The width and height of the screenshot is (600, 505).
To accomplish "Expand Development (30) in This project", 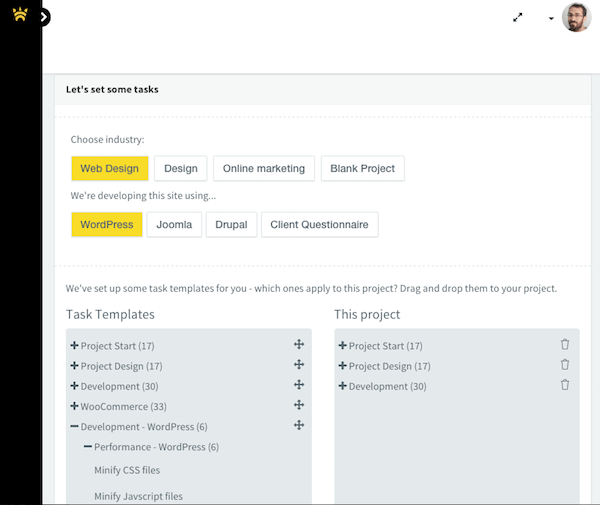I will point(342,386).
